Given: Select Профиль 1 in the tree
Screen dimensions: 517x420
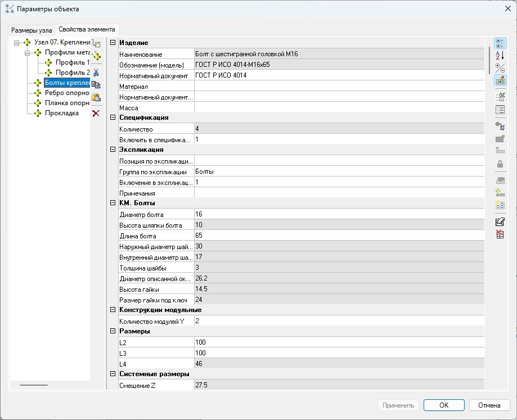Looking at the screenshot, I should pos(73,62).
